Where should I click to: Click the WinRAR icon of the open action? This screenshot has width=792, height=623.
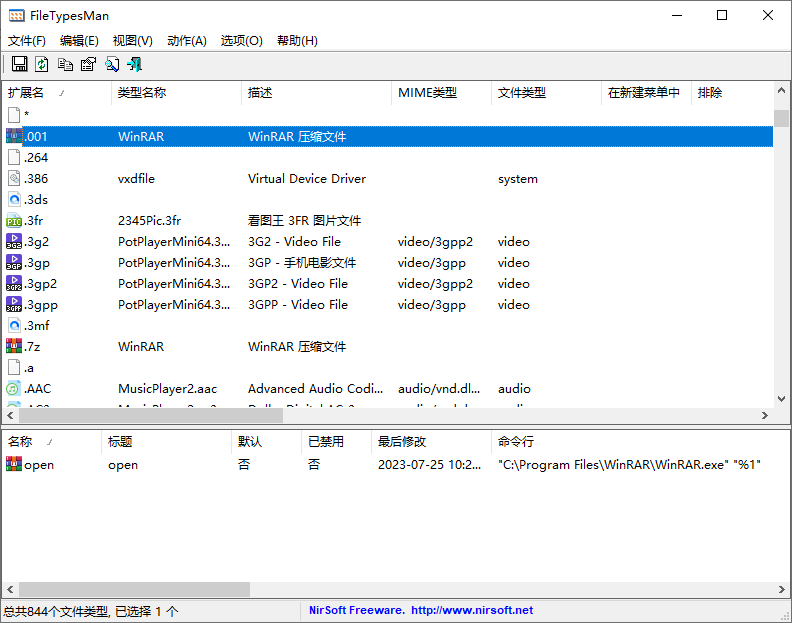14,465
